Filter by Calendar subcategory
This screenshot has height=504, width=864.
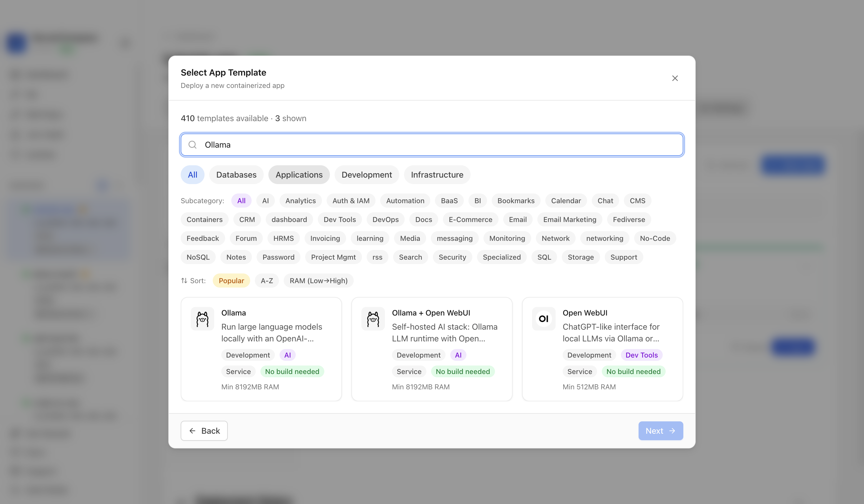[566, 201]
